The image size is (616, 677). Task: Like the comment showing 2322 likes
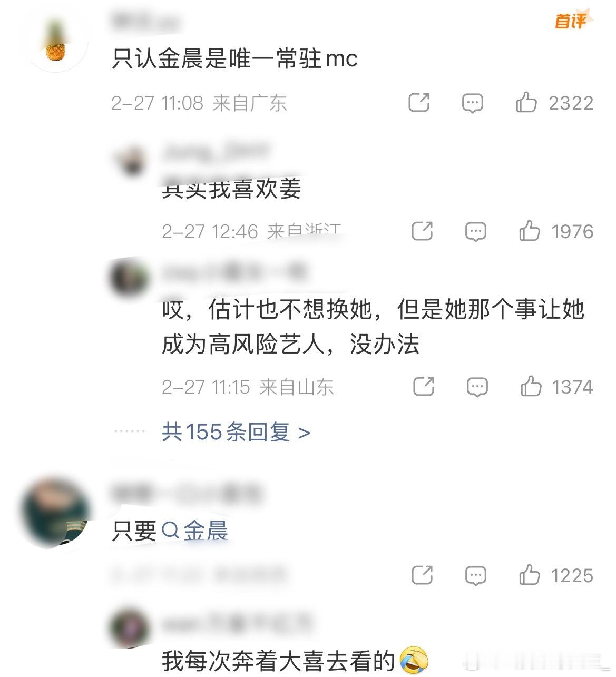pos(554,102)
